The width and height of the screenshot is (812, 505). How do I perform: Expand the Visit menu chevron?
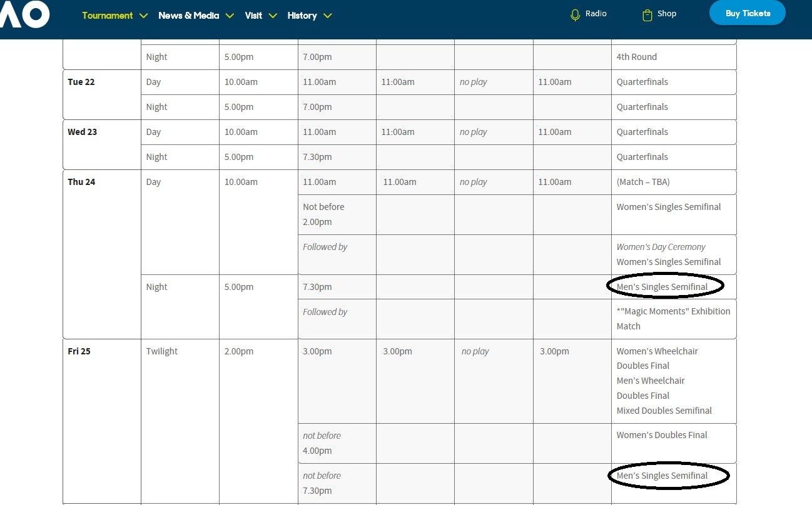tap(273, 16)
